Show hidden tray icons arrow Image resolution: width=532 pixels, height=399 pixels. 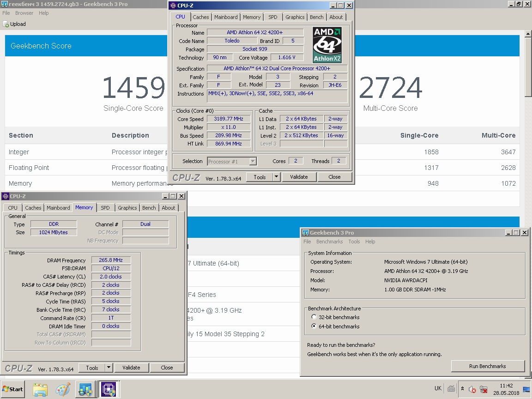click(462, 389)
